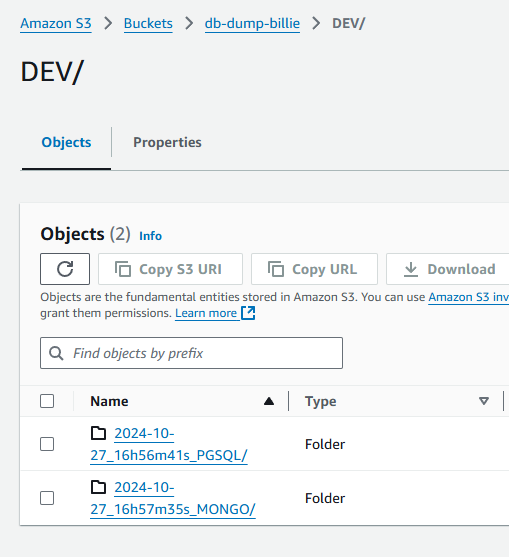Image resolution: width=509 pixels, height=557 pixels.
Task: Focus the Find objects by prefix field
Action: [191, 353]
